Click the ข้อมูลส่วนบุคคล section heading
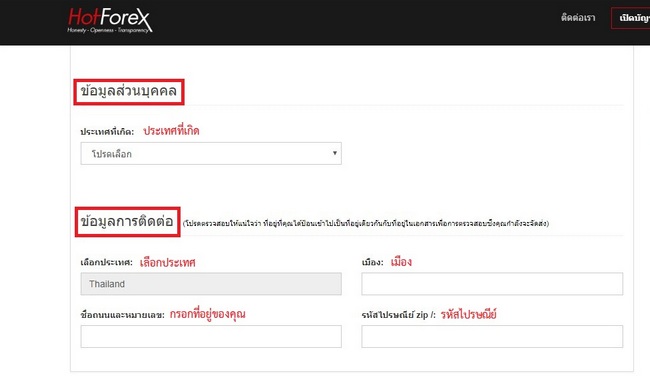 tap(129, 91)
